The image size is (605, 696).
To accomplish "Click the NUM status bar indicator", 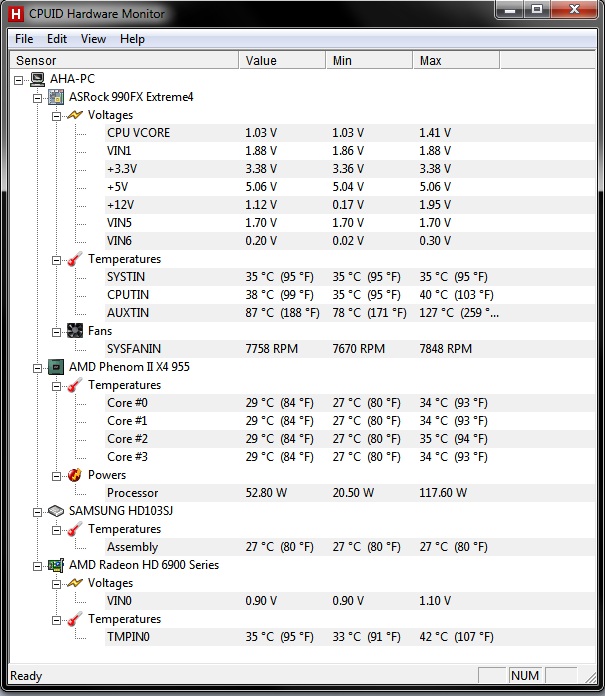I will (525, 676).
